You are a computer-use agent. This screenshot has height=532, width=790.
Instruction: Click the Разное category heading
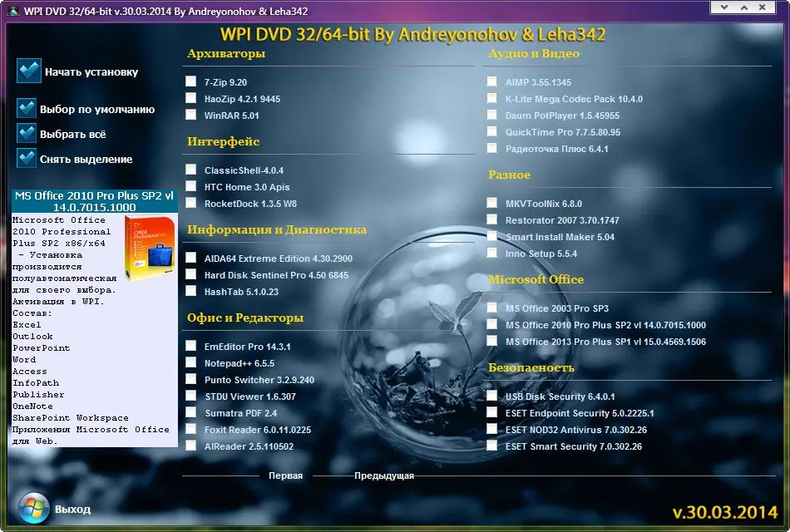click(x=510, y=175)
